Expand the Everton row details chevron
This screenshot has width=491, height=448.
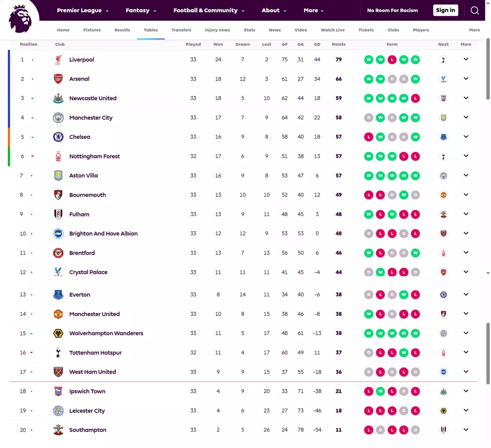point(466,294)
